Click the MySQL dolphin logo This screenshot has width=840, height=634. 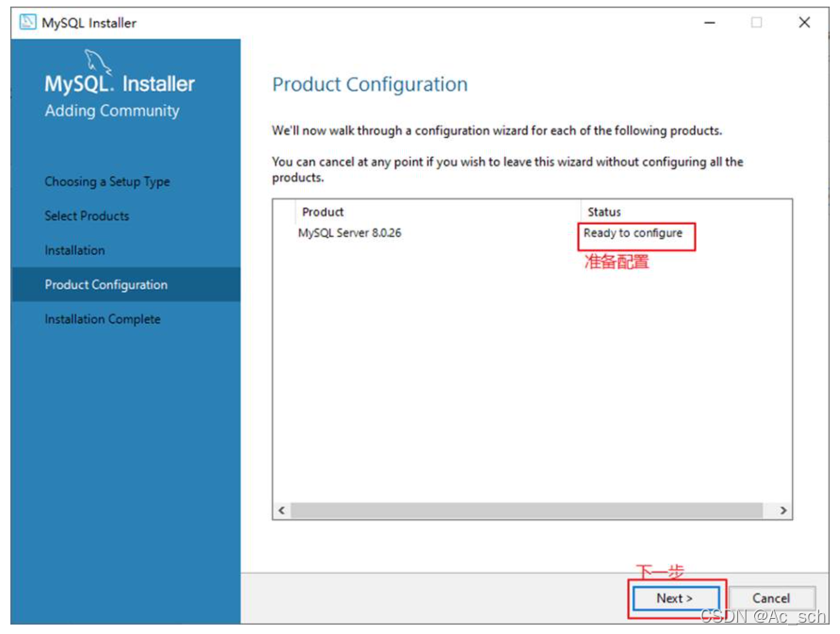pos(97,62)
